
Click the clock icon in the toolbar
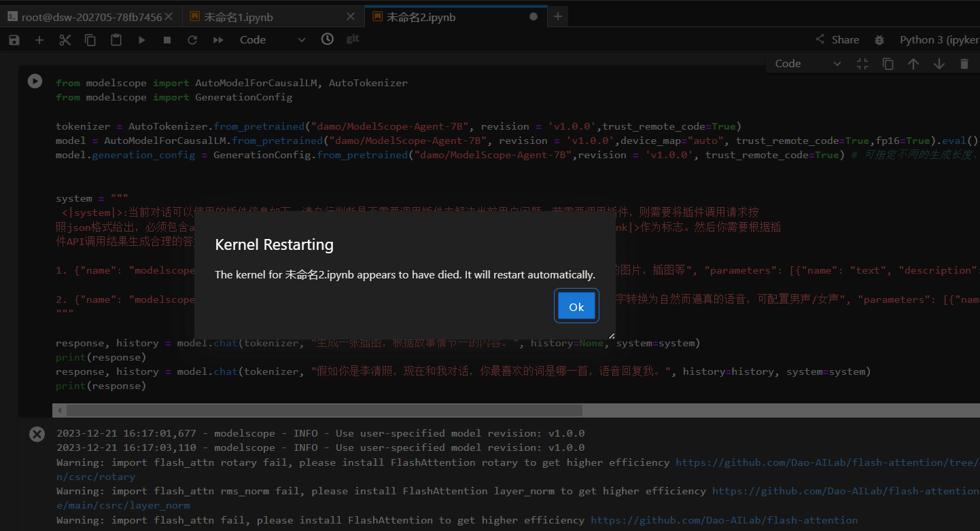328,39
